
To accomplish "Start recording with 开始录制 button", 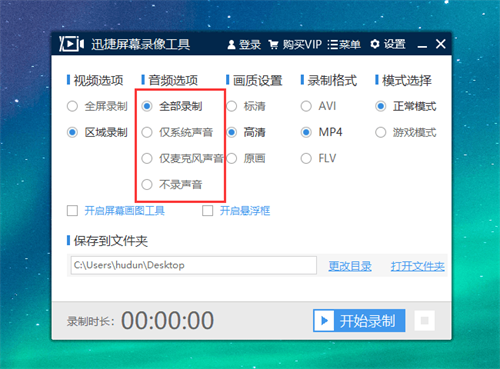I will coord(359,321).
